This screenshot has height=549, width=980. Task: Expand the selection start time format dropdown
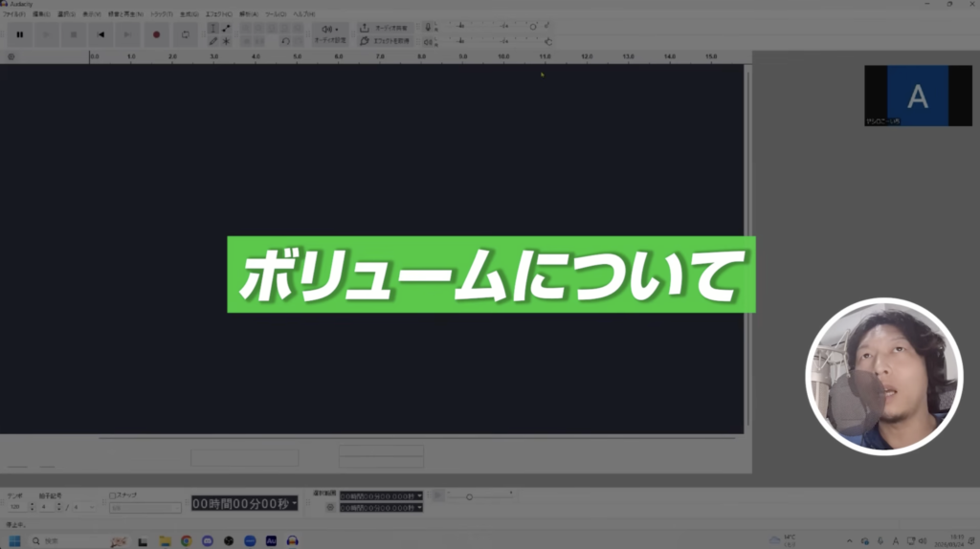point(419,496)
